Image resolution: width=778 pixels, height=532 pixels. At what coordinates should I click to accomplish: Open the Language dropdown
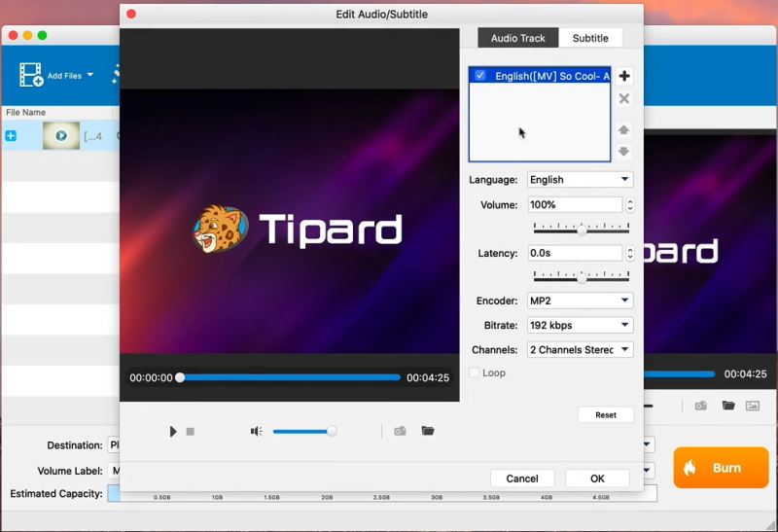pyautogui.click(x=580, y=180)
